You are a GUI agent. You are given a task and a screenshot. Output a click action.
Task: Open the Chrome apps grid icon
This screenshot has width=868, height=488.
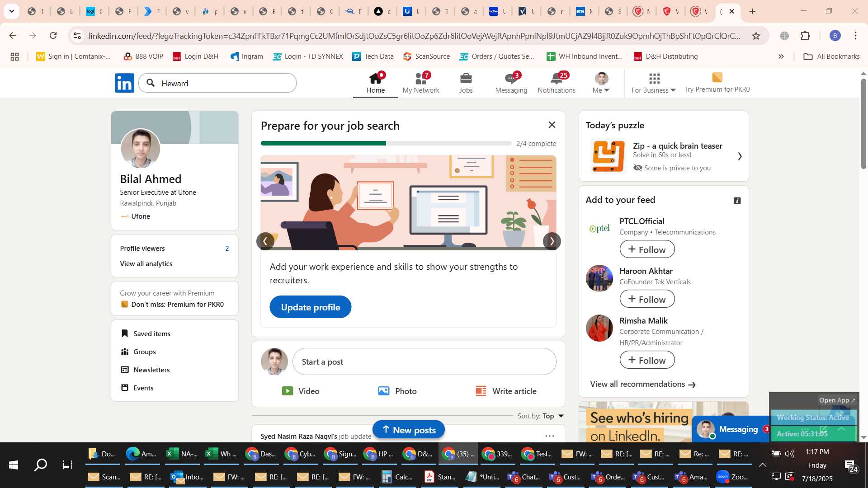click(14, 56)
